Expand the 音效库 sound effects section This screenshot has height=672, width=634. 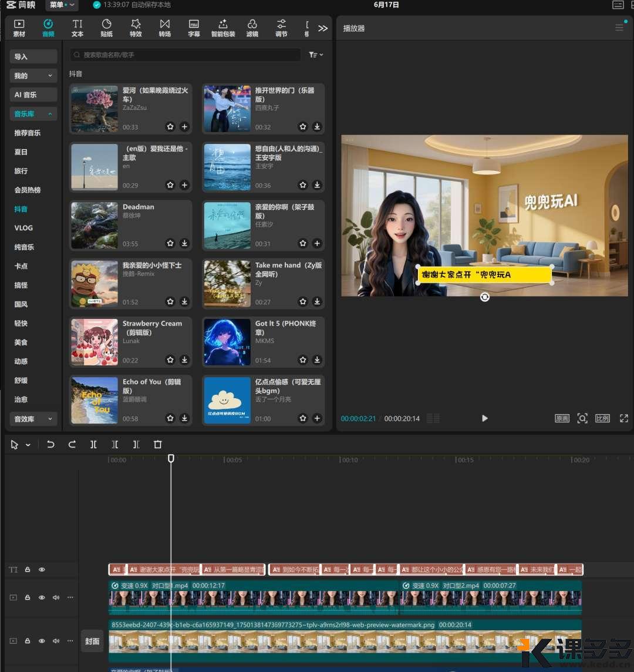[33, 419]
